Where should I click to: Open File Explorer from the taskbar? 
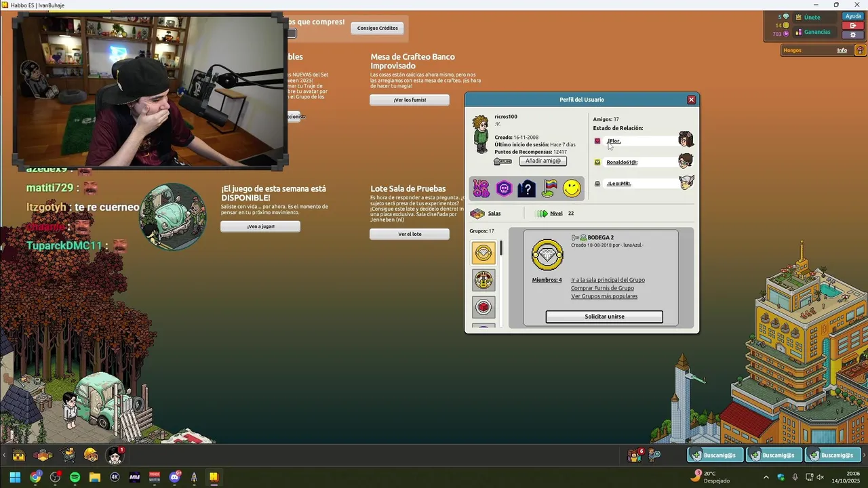point(94,477)
